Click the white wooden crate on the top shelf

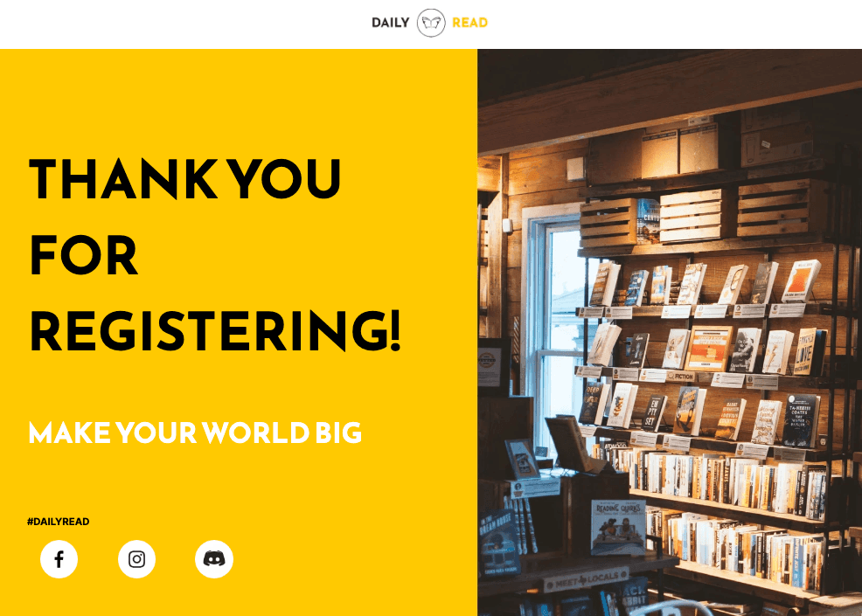(x=691, y=216)
